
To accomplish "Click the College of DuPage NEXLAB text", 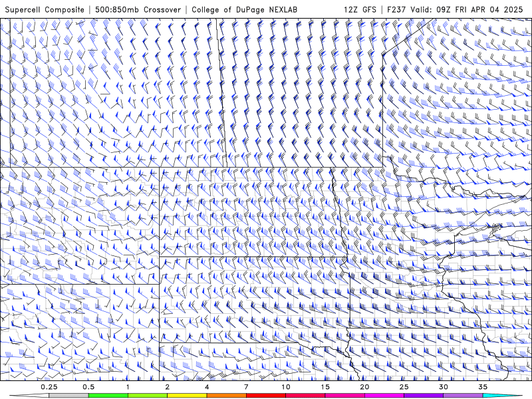I will [244, 9].
